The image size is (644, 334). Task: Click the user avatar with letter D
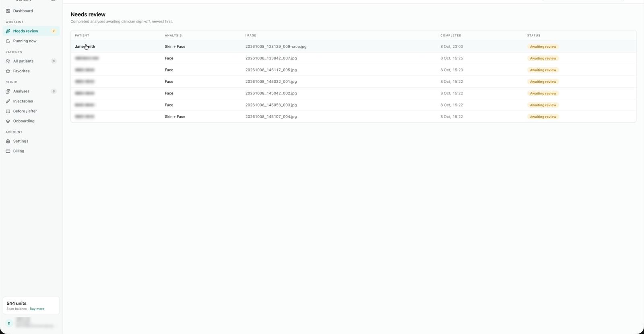tap(9, 323)
